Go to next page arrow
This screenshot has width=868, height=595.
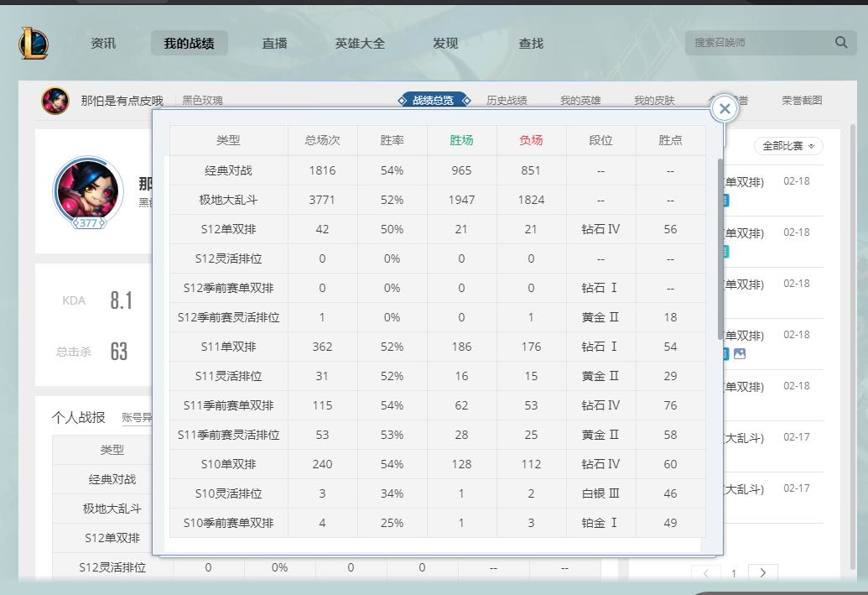[x=762, y=572]
